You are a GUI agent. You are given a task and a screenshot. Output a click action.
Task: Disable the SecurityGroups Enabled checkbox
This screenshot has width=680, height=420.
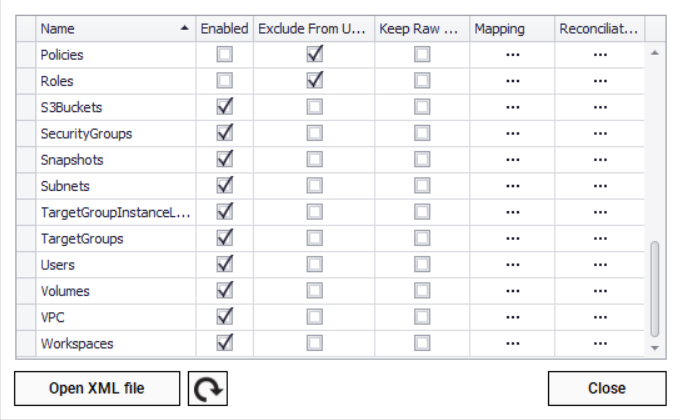(x=224, y=133)
